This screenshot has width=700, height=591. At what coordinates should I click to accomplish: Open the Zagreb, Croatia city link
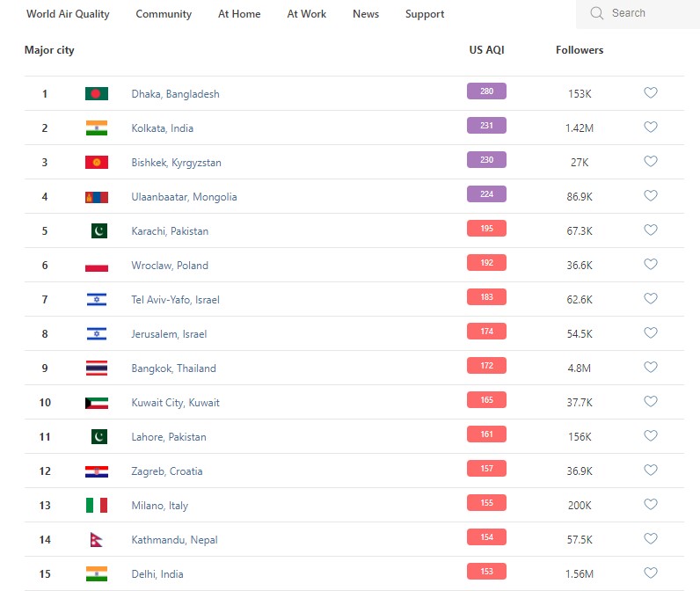tap(167, 471)
